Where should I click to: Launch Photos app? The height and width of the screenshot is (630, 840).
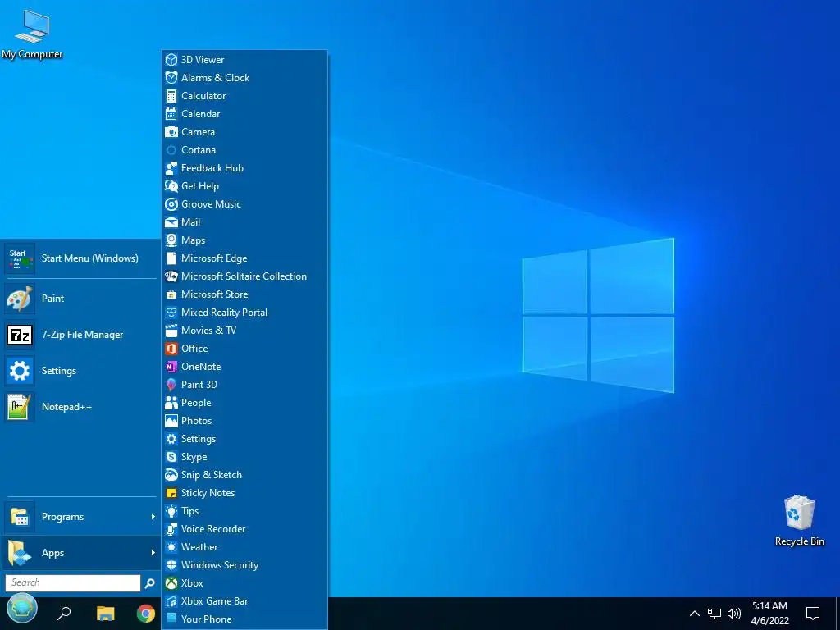point(244,421)
